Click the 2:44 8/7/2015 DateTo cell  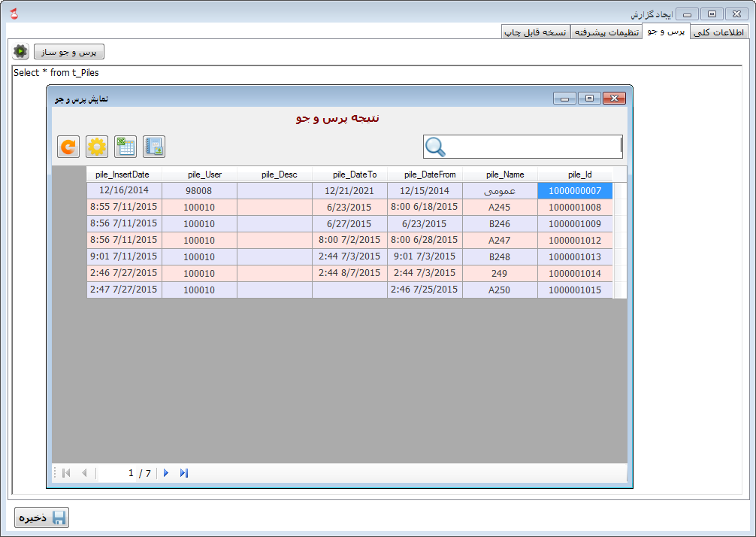point(349,273)
